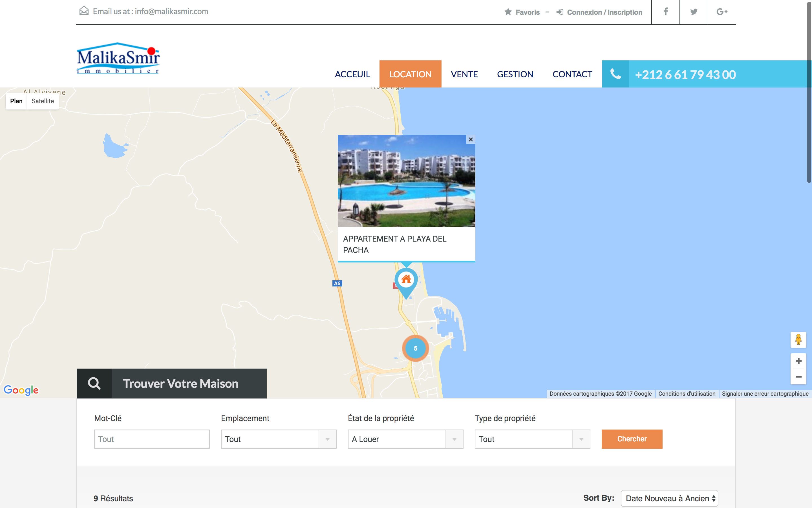Click the Facebook icon in the header
This screenshot has width=812, height=508.
click(x=665, y=11)
